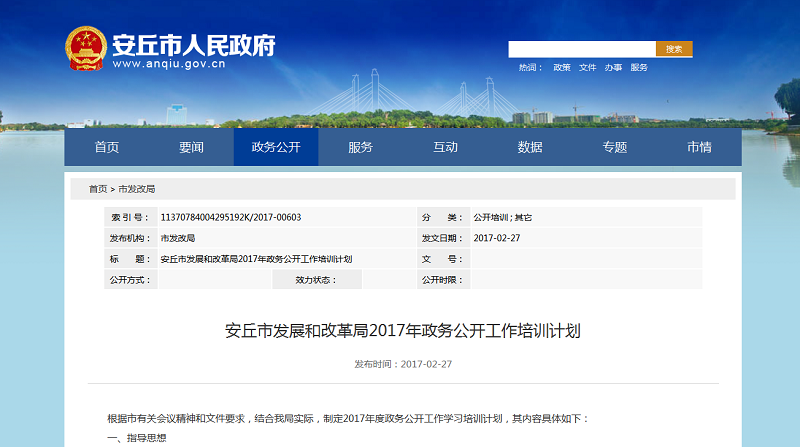Open the 首页 navigation tab

point(107,147)
